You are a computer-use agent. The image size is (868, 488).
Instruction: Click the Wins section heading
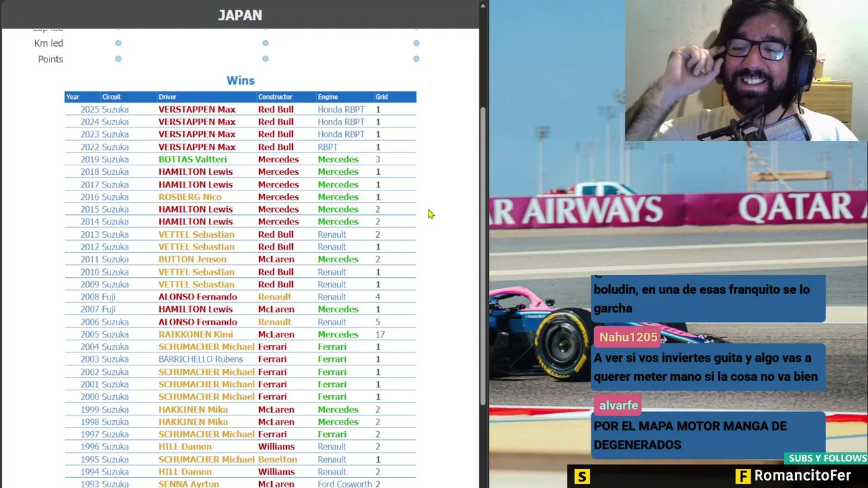pyautogui.click(x=241, y=81)
